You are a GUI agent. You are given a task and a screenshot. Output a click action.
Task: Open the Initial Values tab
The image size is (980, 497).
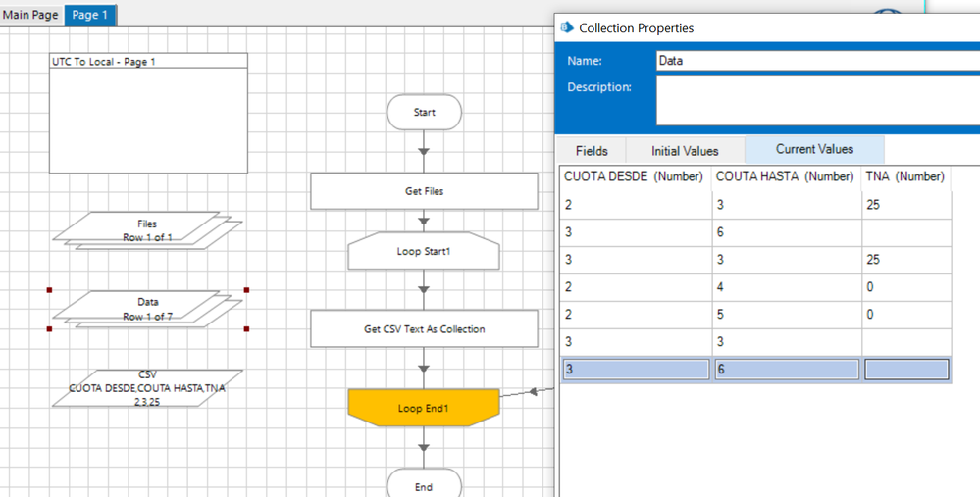coord(685,151)
